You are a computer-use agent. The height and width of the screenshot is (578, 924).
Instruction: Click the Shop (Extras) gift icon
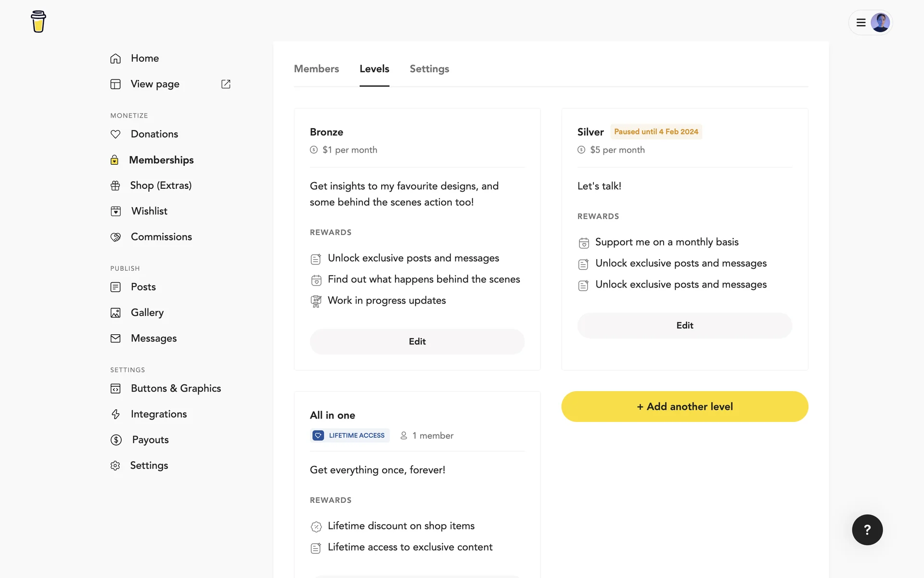(x=115, y=185)
